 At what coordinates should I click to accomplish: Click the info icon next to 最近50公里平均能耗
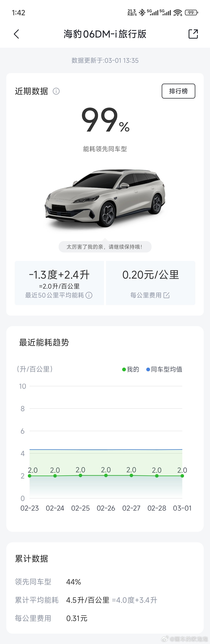[89, 295]
